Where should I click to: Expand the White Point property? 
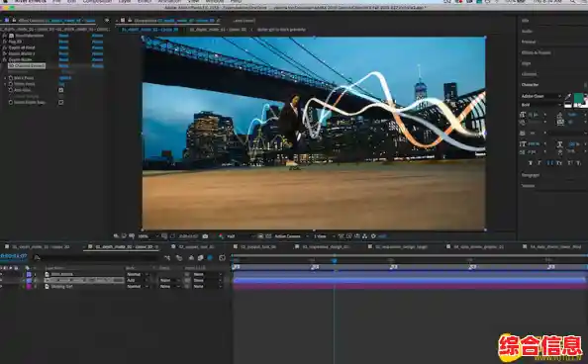(x=5, y=84)
